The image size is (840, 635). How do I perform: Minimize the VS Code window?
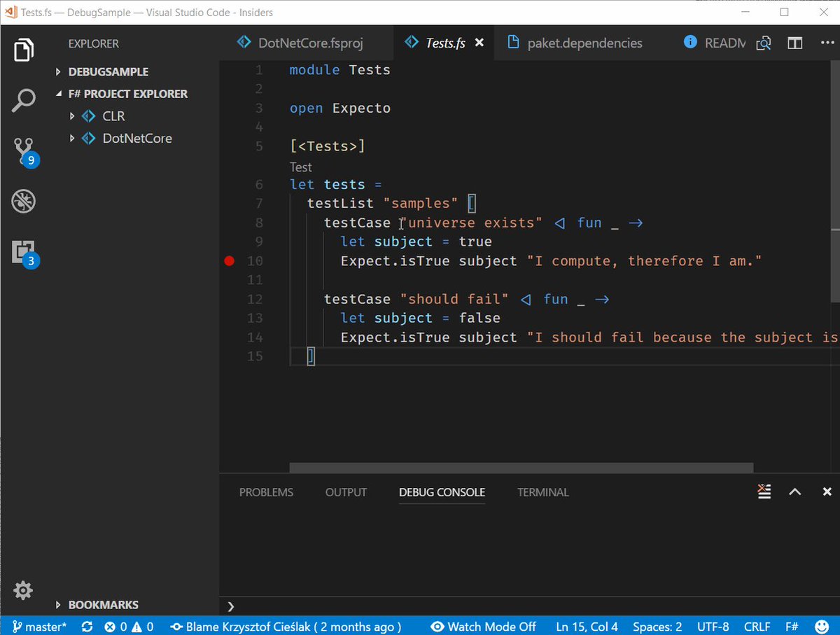tap(746, 13)
